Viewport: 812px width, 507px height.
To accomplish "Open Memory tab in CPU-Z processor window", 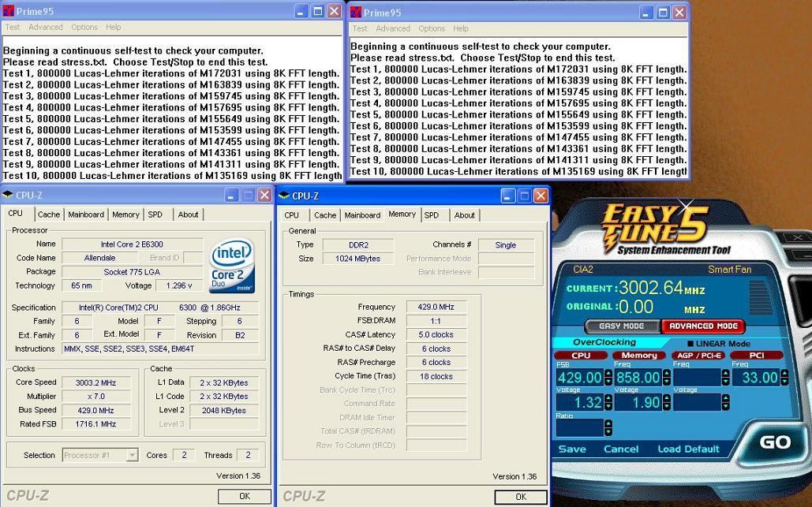I will click(x=125, y=214).
